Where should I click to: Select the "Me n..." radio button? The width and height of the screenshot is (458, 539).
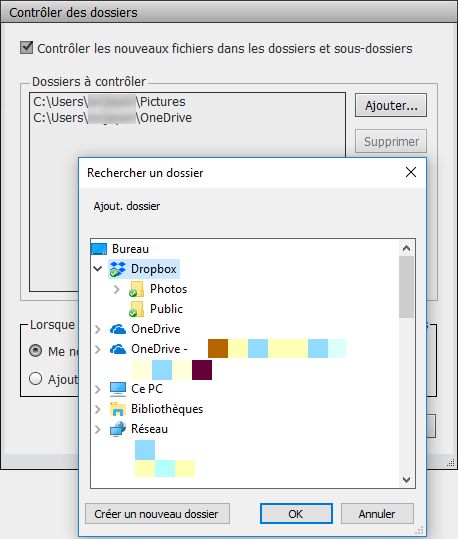click(x=36, y=351)
